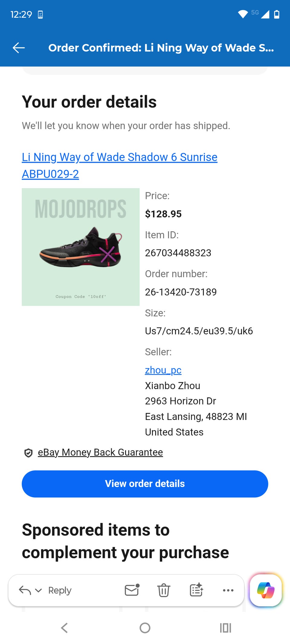Tap the Order Confirmed email subject title

(x=161, y=48)
